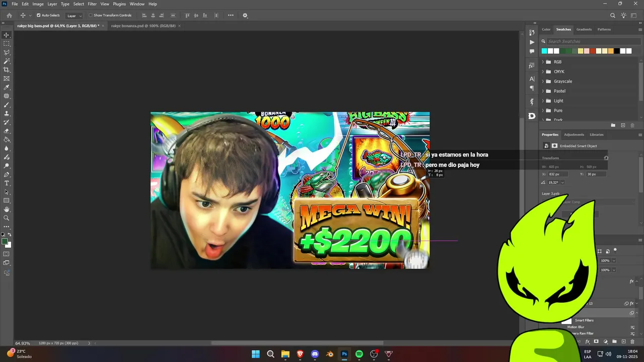The height and width of the screenshot is (362, 644).
Task: Open the Actions panel play icon
Action: (x=532, y=42)
